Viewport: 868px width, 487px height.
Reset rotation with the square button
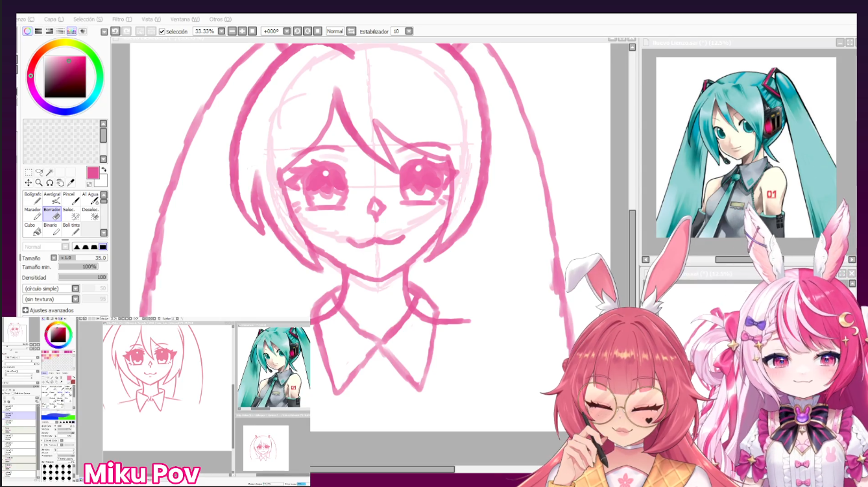pos(318,31)
